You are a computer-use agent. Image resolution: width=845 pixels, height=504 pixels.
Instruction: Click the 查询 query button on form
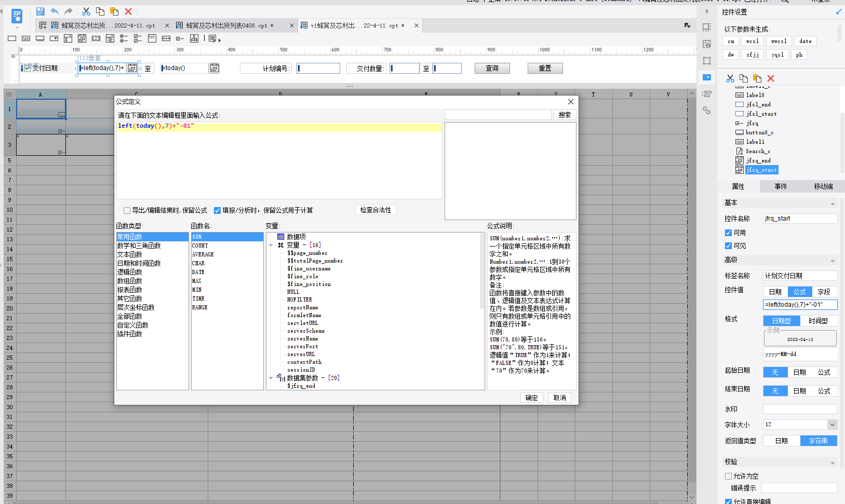pyautogui.click(x=492, y=68)
